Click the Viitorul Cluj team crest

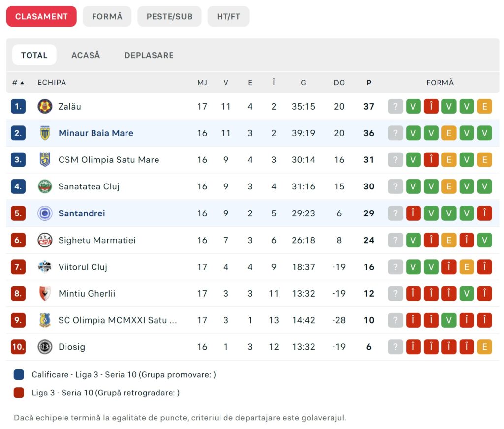45,267
